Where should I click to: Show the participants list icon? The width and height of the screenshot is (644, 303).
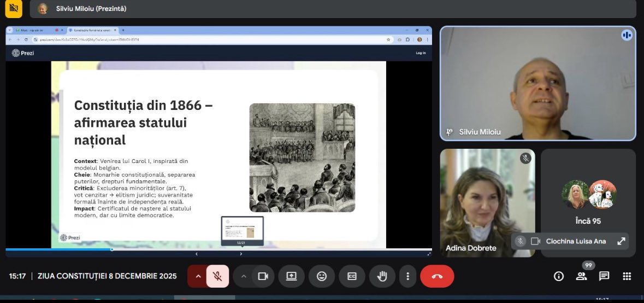[x=581, y=276]
